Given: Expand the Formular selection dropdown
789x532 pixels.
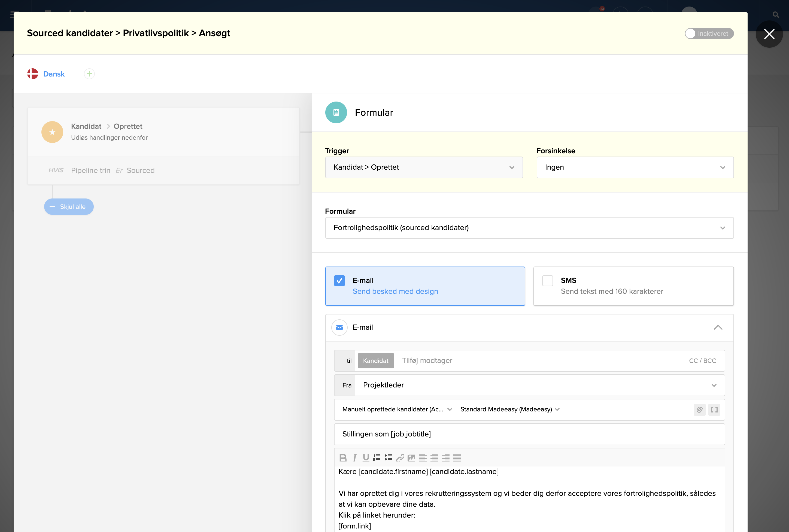Looking at the screenshot, I should [x=529, y=228].
